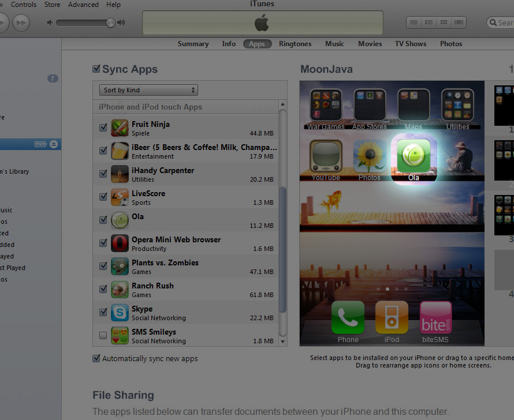
Task: Click the iHandy Carpenter app icon
Action: 120,174
